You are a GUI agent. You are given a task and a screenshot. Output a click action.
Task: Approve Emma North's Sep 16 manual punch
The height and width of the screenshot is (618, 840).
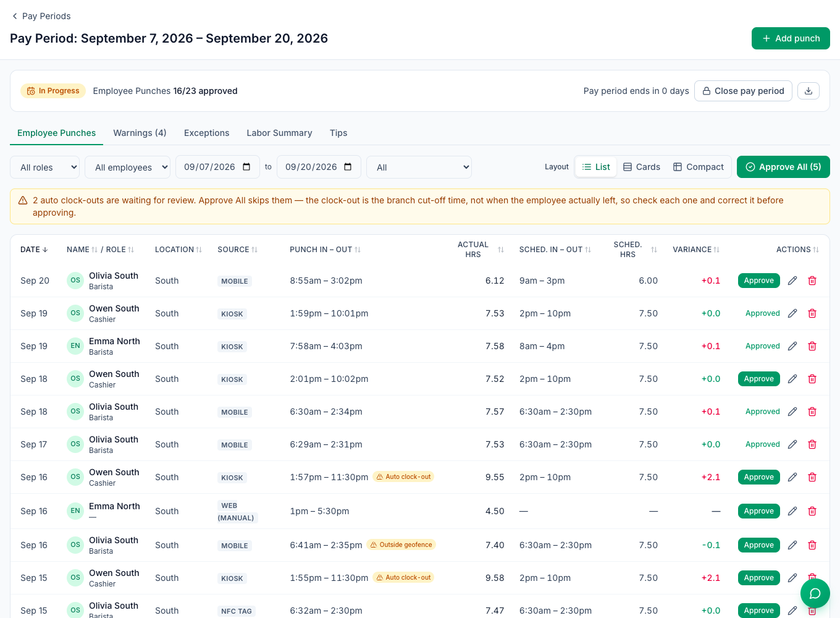click(758, 511)
